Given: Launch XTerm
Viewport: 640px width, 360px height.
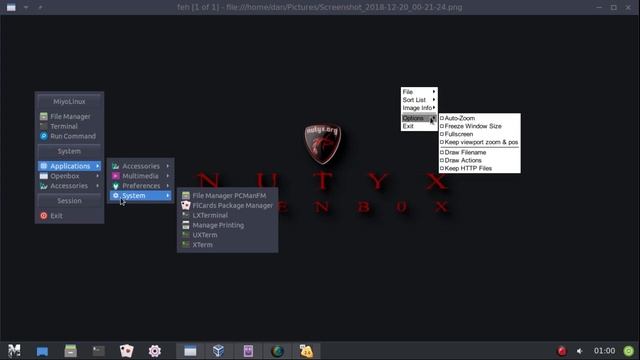Looking at the screenshot, I should pyautogui.click(x=228, y=244).
